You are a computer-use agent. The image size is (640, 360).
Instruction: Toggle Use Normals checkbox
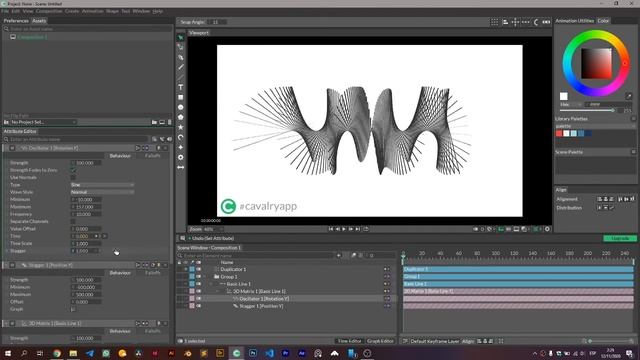pyautogui.click(x=73, y=178)
